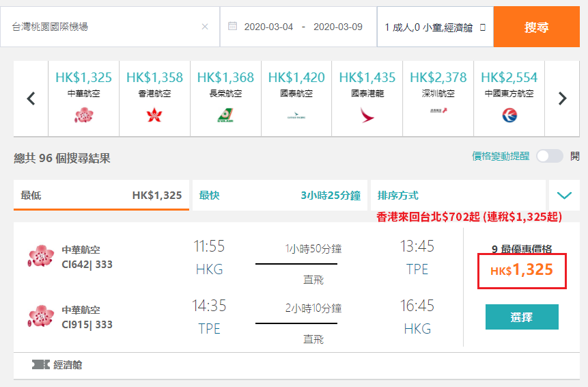588x387 pixels.
Task: Filter by 中華航空 HK$1,325 airline card
Action: (83, 98)
